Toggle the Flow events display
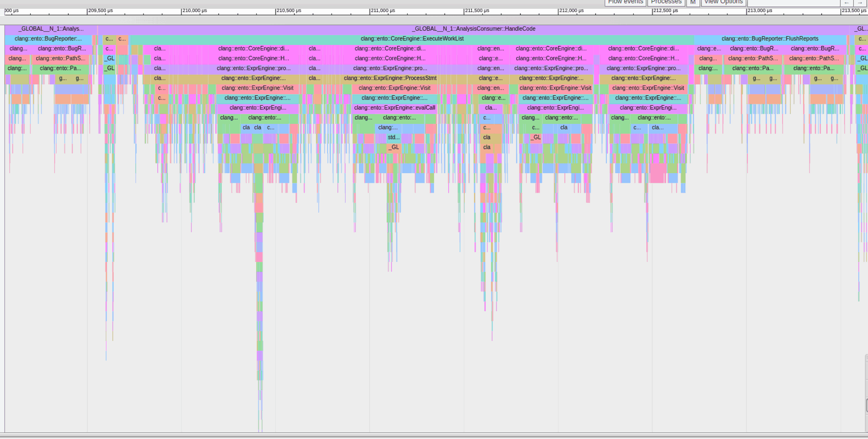Image resolution: width=868 pixels, height=439 pixels. coord(625,2)
